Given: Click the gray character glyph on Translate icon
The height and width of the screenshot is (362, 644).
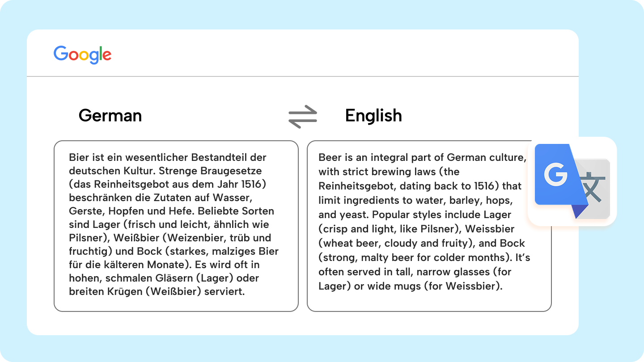Looking at the screenshot, I should (593, 189).
